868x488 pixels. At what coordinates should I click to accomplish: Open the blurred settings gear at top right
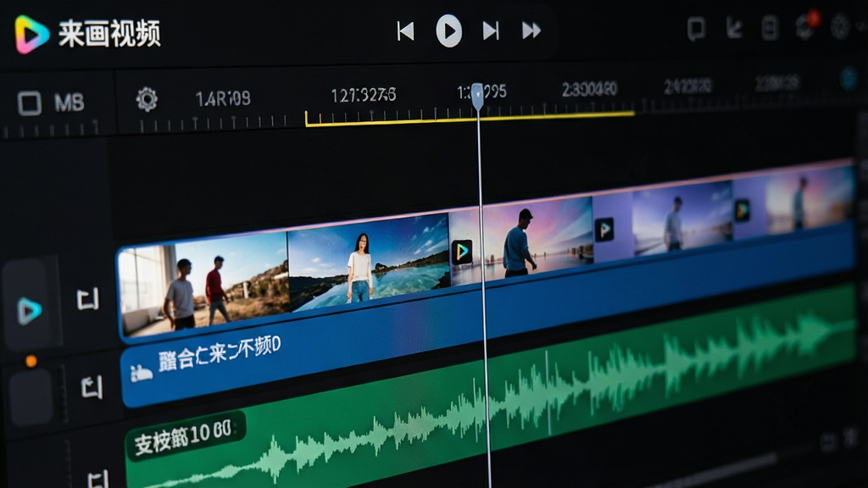tap(840, 26)
